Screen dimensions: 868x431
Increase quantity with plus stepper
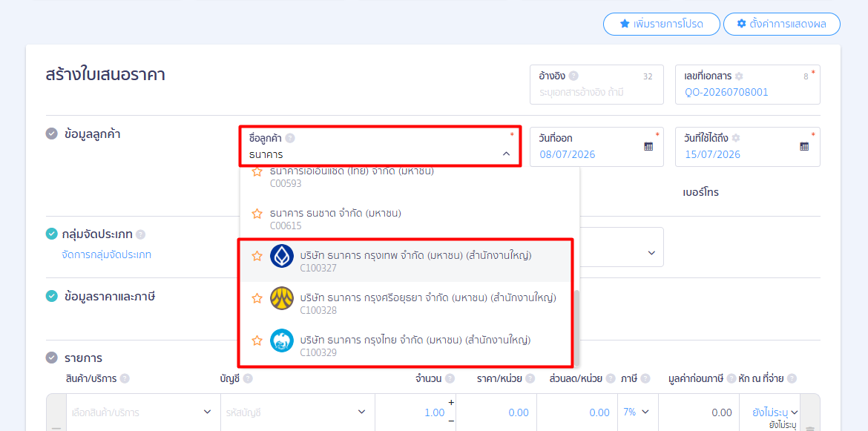[451, 402]
